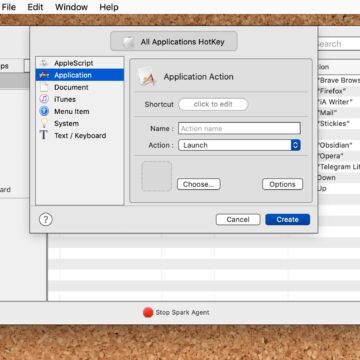Click the red Stop Spark Agent icon

click(x=148, y=312)
